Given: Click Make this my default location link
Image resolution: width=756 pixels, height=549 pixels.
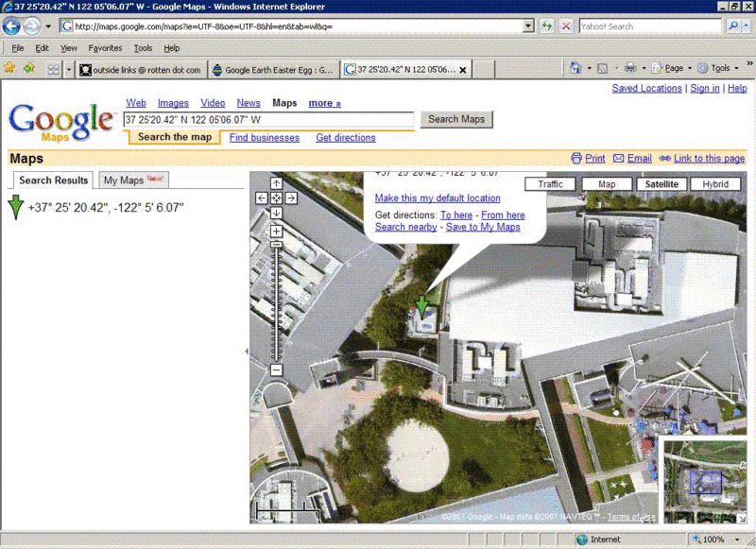Looking at the screenshot, I should coord(438,198).
